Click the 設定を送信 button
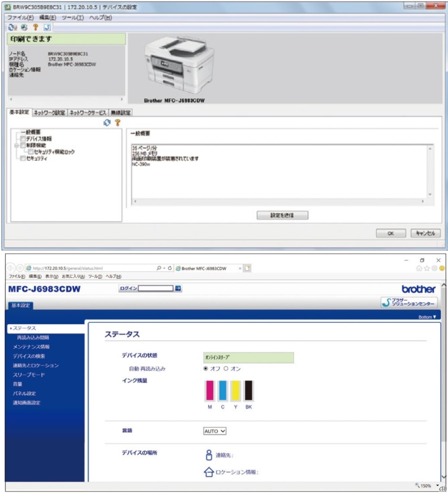Viewport: 448px width, 494px height. (282, 215)
